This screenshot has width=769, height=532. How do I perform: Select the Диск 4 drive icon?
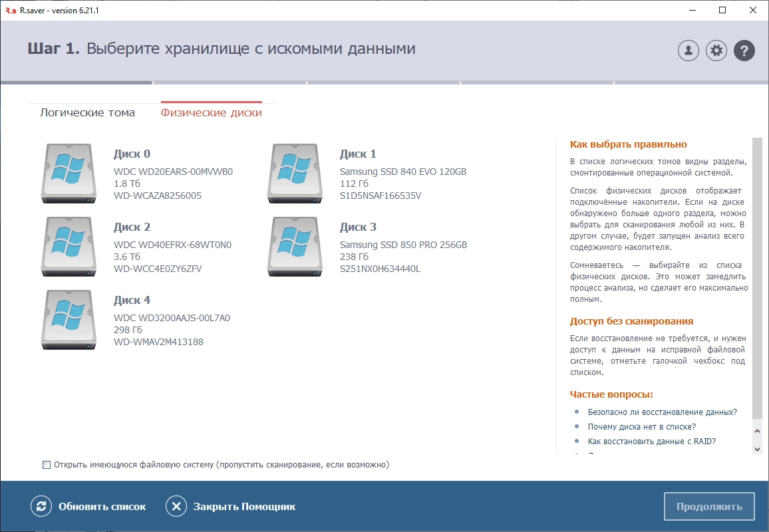[69, 319]
